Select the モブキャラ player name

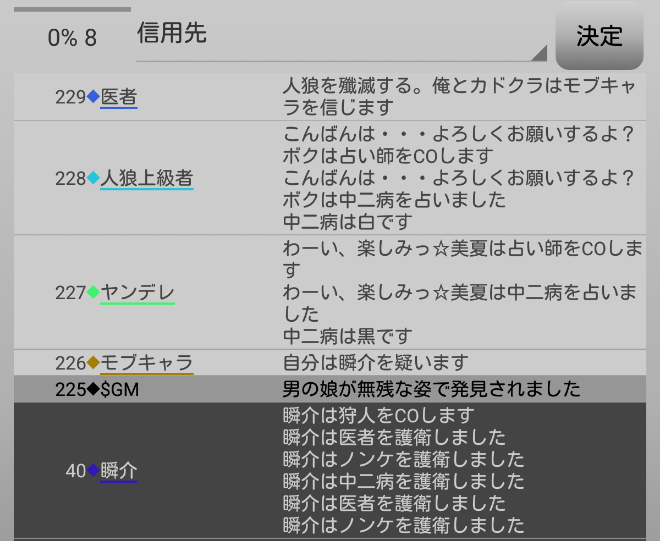pos(147,362)
